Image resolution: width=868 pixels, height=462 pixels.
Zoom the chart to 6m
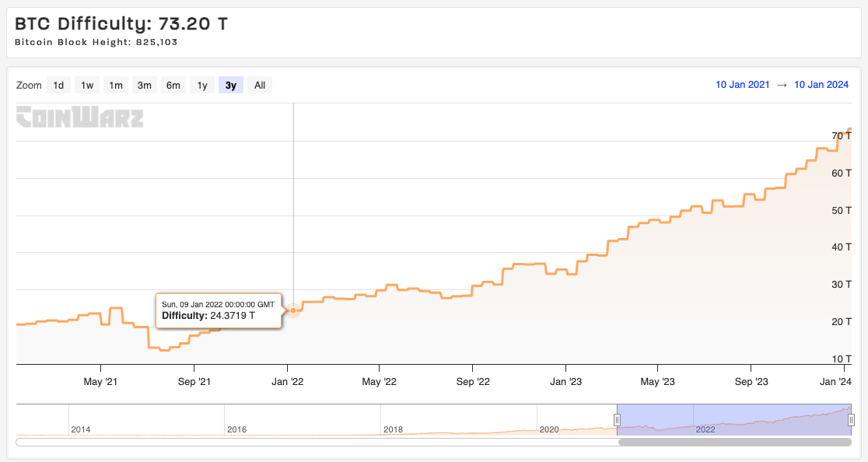click(x=173, y=86)
